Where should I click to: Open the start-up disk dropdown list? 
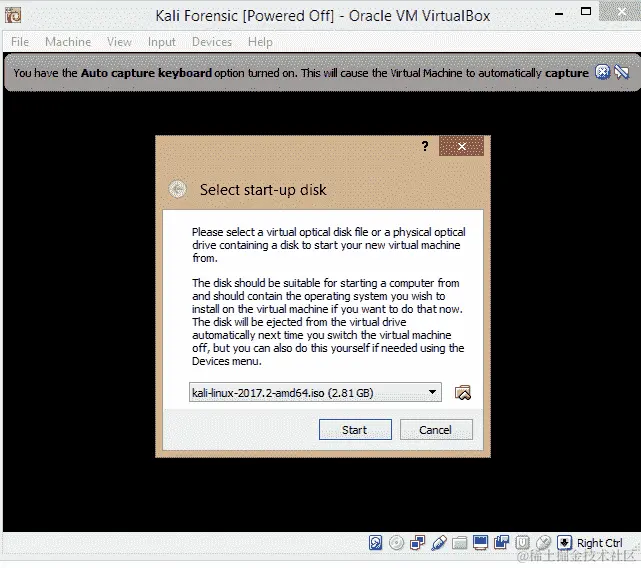(432, 392)
